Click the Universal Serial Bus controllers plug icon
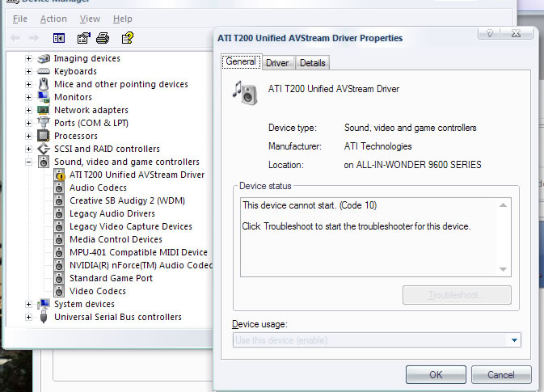The height and width of the screenshot is (392, 544). pyautogui.click(x=44, y=317)
